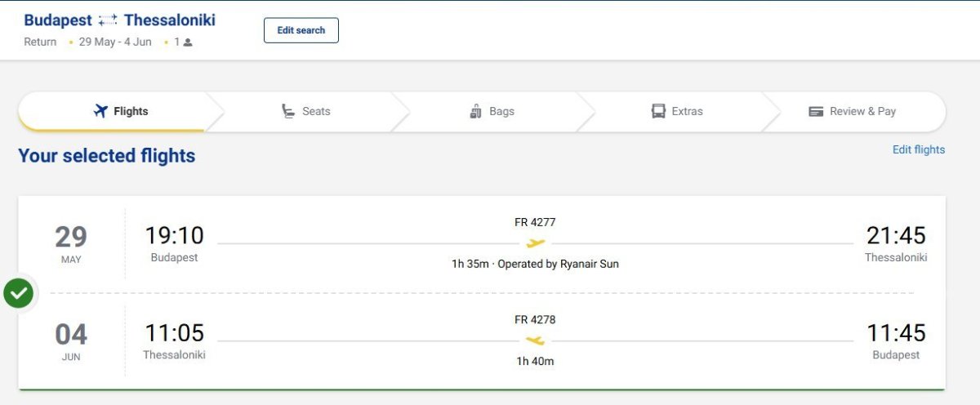Click the yellow plane icon on flight FR 4277
Viewport: 980px width, 405px height.
click(x=535, y=243)
